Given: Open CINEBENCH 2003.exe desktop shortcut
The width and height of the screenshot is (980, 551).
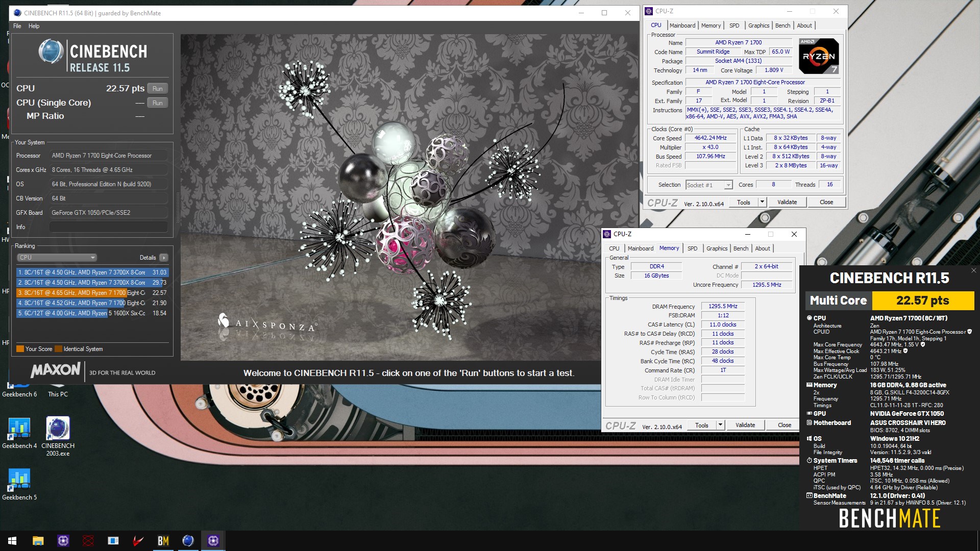Looking at the screenshot, I should (x=58, y=436).
